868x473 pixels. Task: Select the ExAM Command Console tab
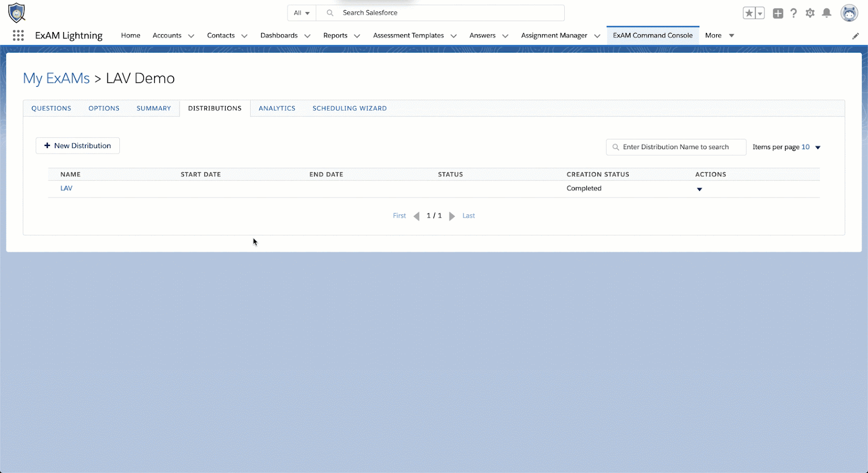tap(653, 35)
